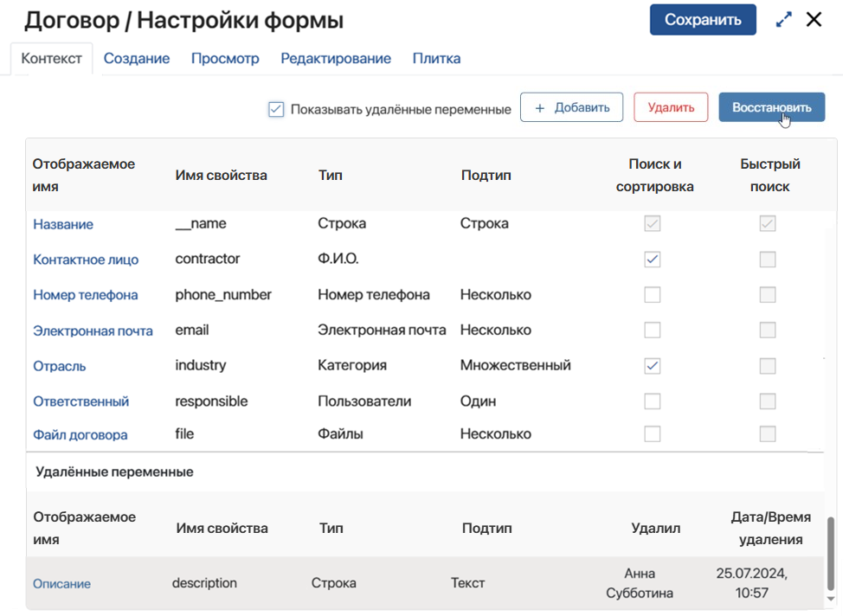Image resolution: width=849 pixels, height=616 pixels.
Task: Enable quick search for Номер телефона
Action: click(x=768, y=295)
